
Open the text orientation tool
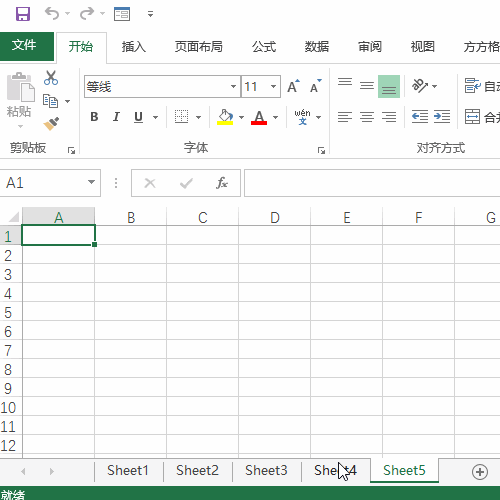tap(420, 86)
